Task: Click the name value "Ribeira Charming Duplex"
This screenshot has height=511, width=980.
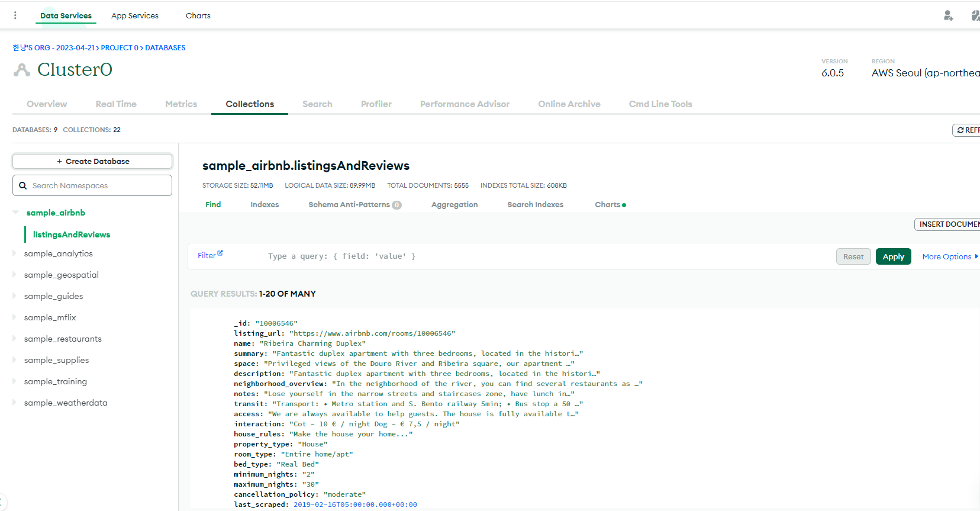Action: point(312,343)
